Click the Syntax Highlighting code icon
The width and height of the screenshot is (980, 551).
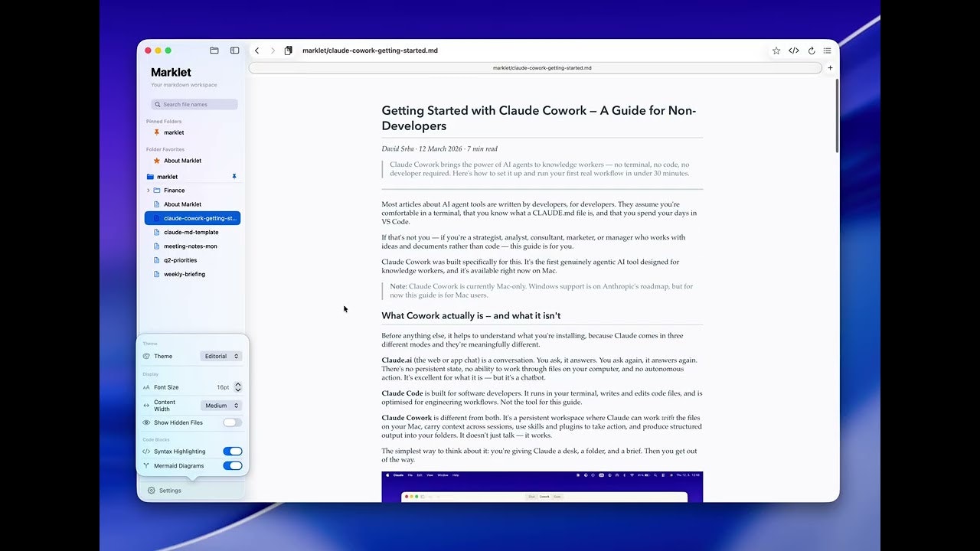146,452
